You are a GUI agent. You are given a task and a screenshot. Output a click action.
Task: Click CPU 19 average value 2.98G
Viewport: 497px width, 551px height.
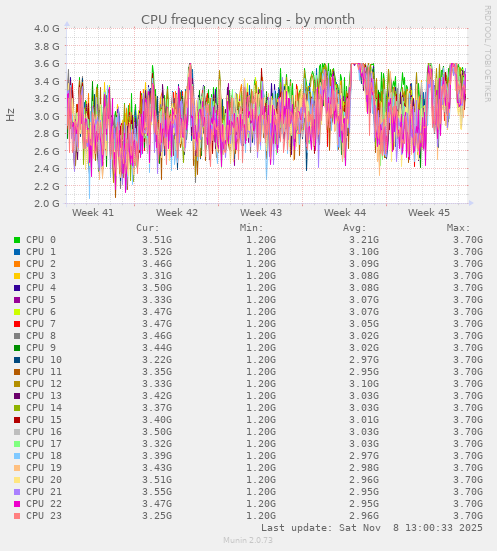coord(364,468)
